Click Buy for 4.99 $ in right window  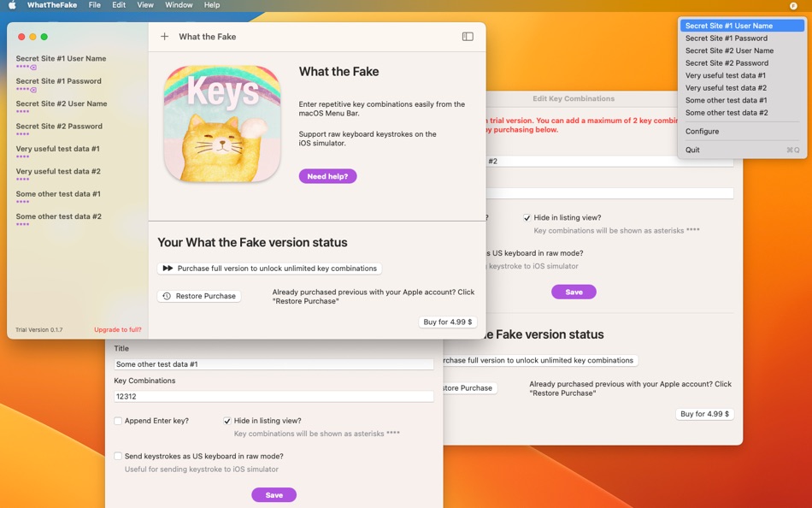tap(704, 414)
